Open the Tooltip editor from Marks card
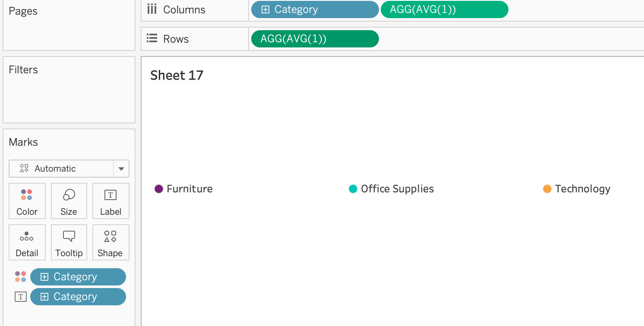Screen dimensions: 644x326 tap(69, 242)
